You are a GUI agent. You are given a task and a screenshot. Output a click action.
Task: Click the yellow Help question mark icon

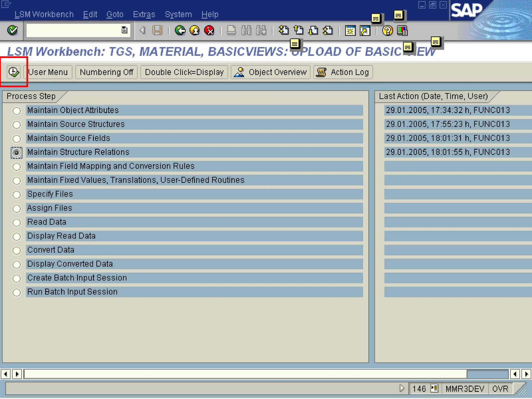click(x=387, y=31)
